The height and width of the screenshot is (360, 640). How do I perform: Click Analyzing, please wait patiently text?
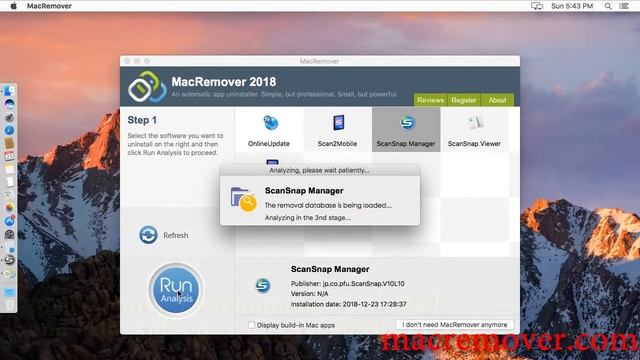click(x=319, y=170)
